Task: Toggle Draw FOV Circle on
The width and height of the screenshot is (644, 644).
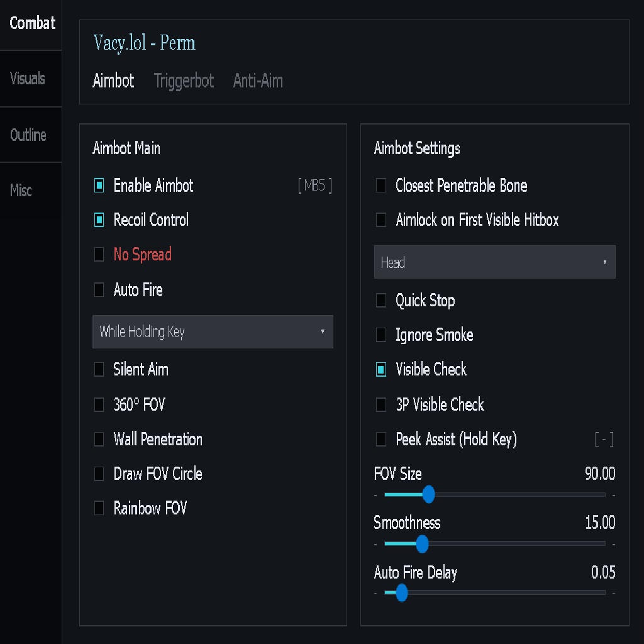Action: pos(99,474)
